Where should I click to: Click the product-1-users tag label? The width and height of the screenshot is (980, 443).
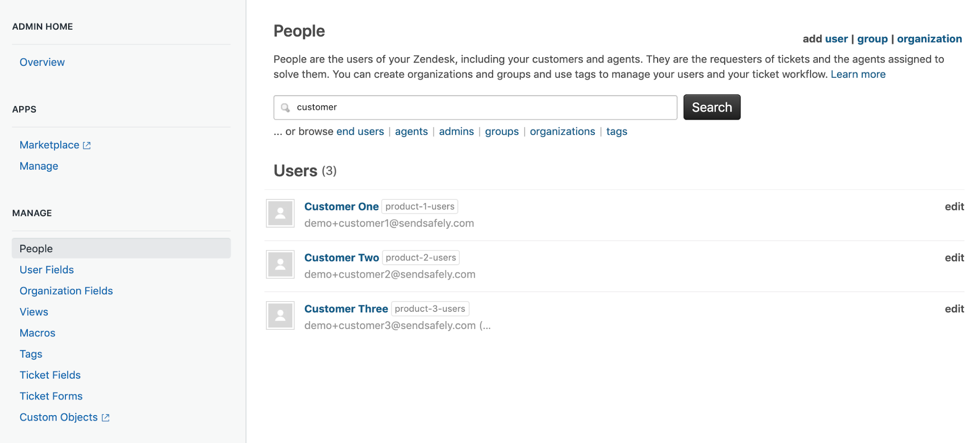(420, 207)
